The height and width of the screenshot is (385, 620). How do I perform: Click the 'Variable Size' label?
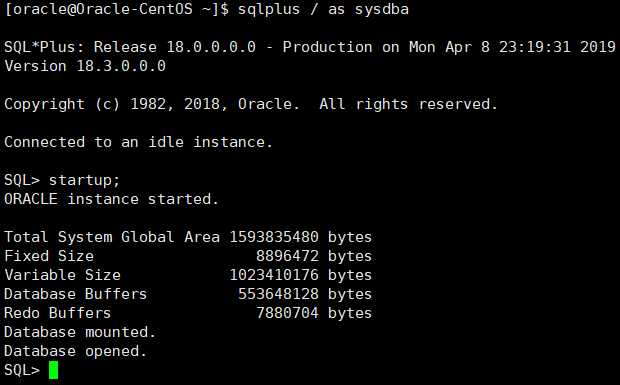click(62, 275)
